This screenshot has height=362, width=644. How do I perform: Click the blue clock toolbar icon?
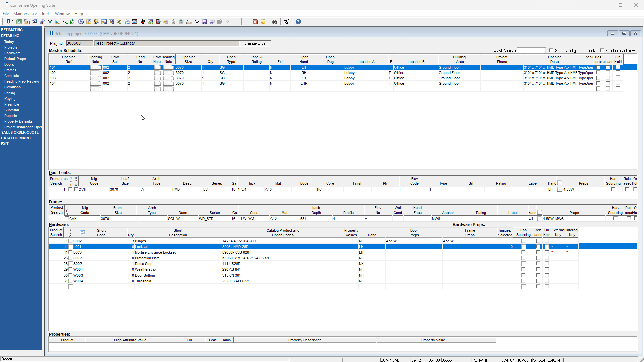pos(81,22)
